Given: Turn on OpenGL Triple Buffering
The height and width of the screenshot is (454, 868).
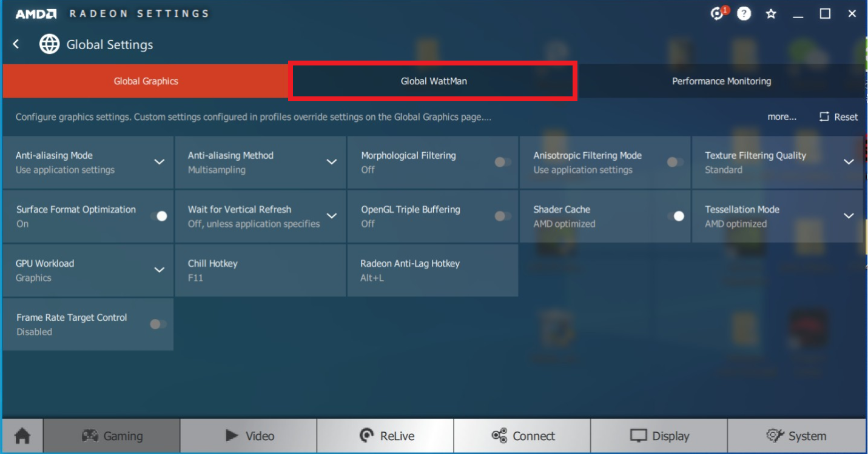Looking at the screenshot, I should click(502, 216).
